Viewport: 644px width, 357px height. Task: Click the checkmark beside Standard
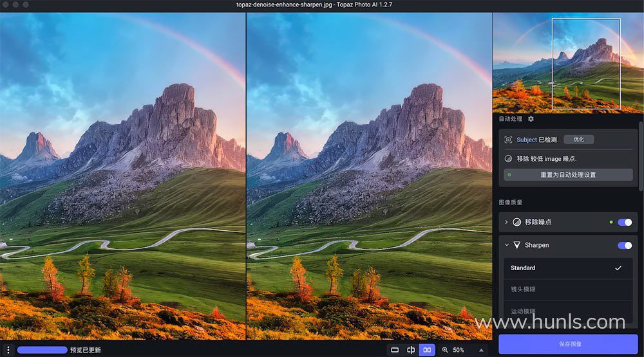point(618,268)
